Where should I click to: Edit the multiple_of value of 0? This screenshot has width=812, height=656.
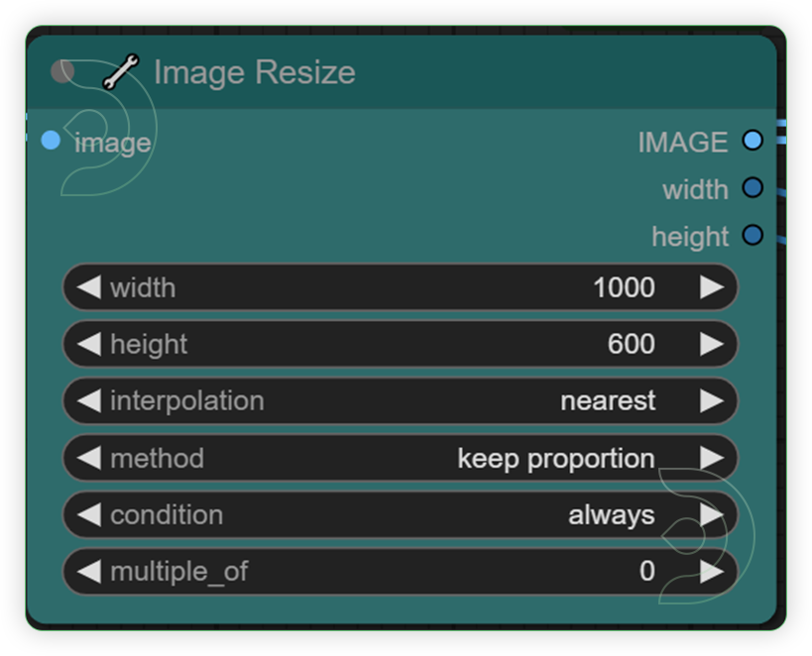(x=646, y=571)
